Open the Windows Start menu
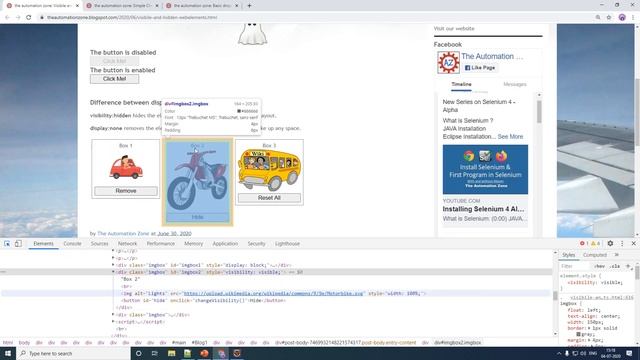Image resolution: width=640 pixels, height=360 pixels. click(8, 353)
